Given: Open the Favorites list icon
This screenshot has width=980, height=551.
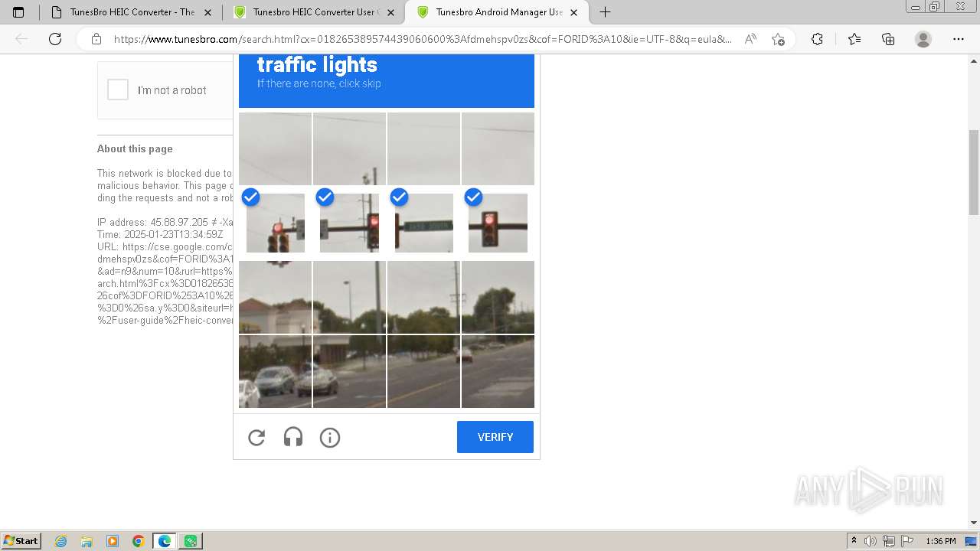Looking at the screenshot, I should tap(854, 39).
